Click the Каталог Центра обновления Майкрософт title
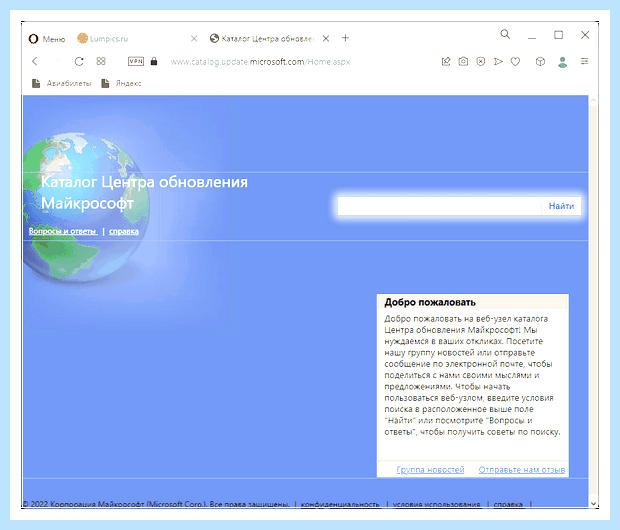The image size is (620, 530). (144, 193)
